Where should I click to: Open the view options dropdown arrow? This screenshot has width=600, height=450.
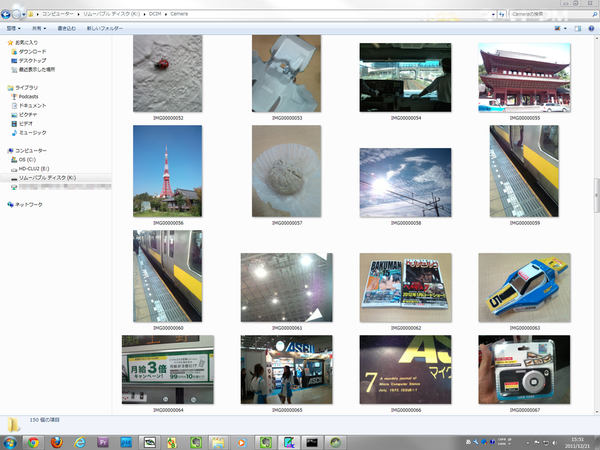pyautogui.click(x=565, y=28)
